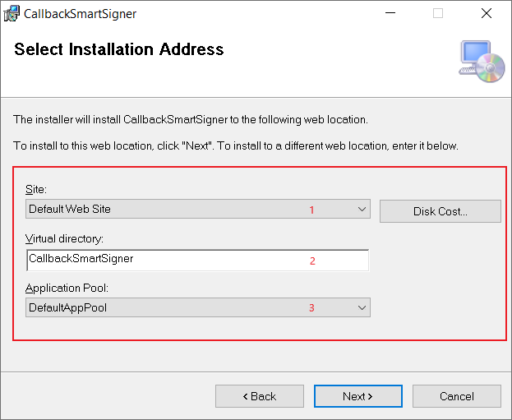Viewport: 512px width, 420px height.
Task: Click the Application Pool: label
Action: click(x=67, y=288)
